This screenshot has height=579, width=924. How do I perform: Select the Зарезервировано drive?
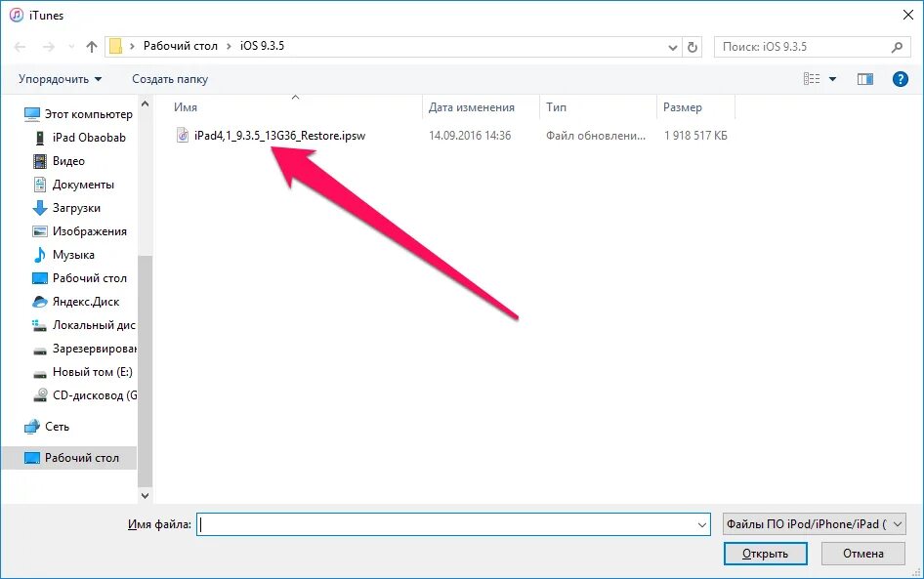(84, 349)
